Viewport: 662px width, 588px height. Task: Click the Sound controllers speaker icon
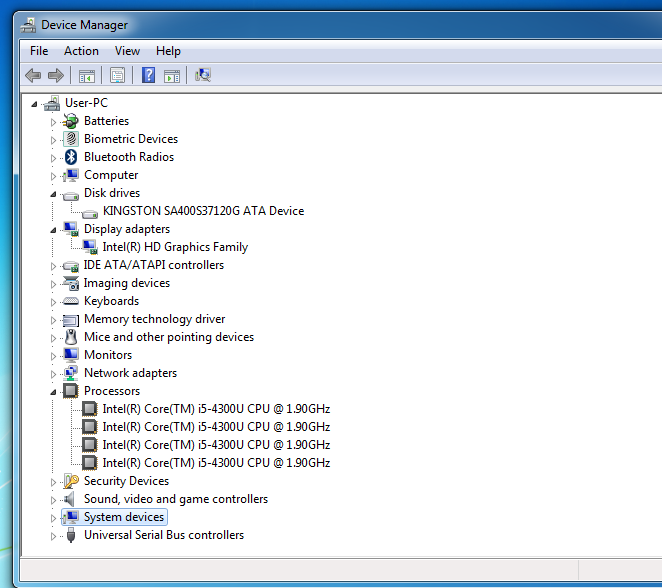click(x=70, y=499)
